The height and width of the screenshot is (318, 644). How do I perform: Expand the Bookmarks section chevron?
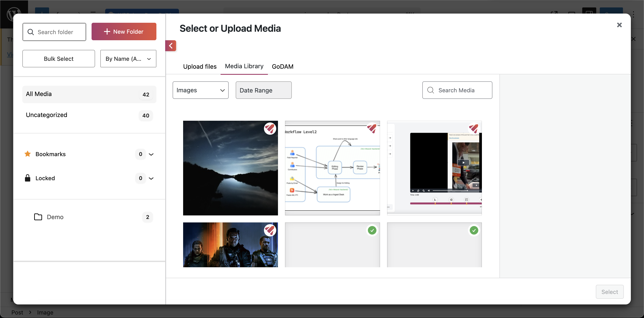click(x=151, y=154)
